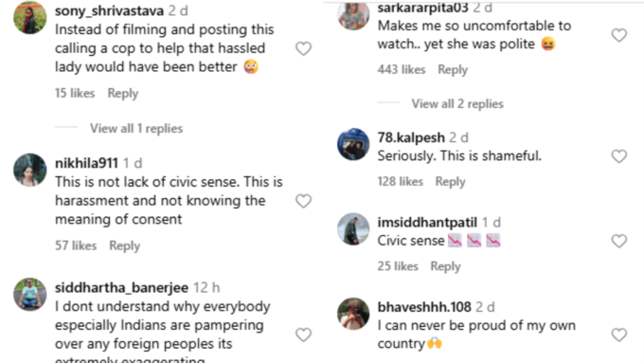The image size is (644, 363).
Task: Like nikhila911's comment about harassment
Action: click(303, 201)
